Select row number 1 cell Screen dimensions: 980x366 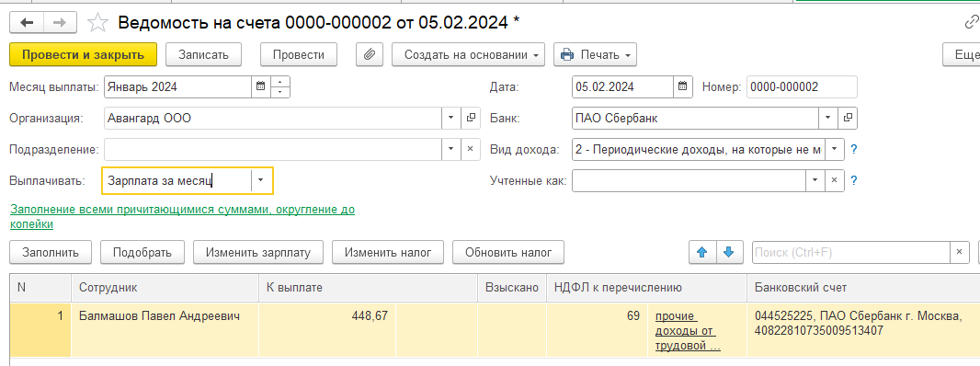click(x=40, y=330)
